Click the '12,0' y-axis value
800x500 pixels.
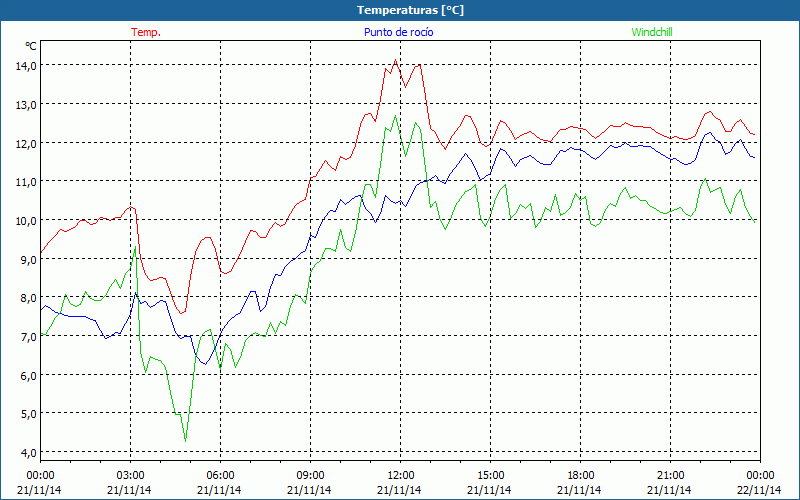pyautogui.click(x=26, y=143)
